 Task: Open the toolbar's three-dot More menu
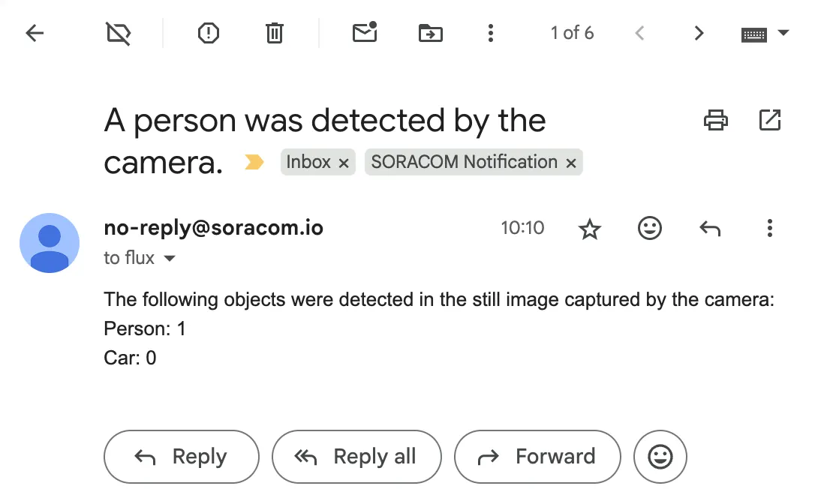[491, 34]
